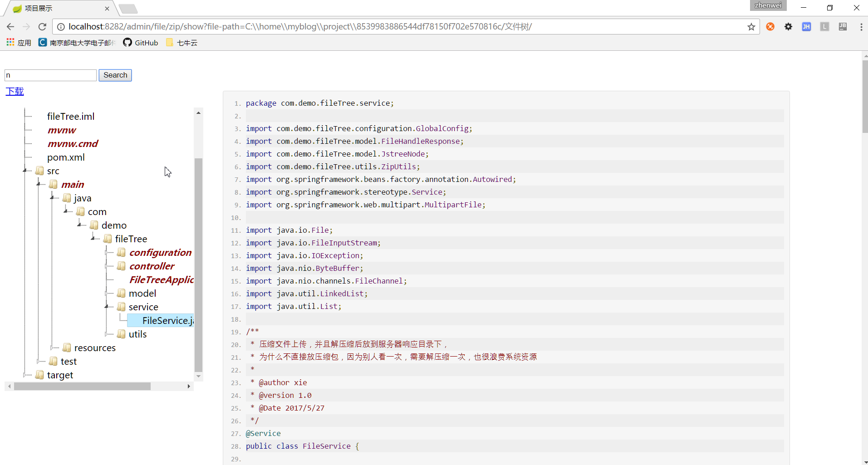Bookmark this page with star icon

(751, 27)
